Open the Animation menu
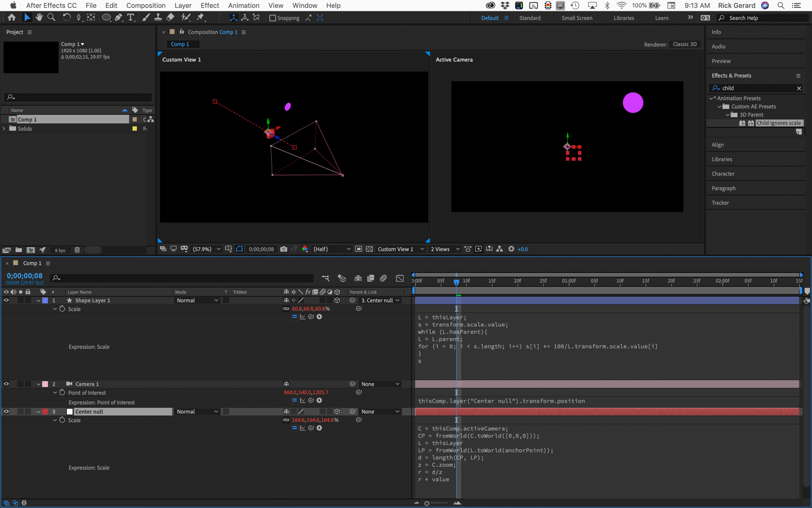This screenshot has width=812, height=508. pyautogui.click(x=244, y=5)
